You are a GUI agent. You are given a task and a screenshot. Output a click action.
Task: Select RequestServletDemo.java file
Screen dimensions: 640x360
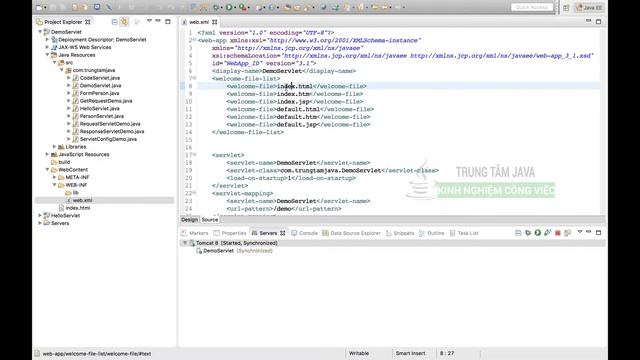pyautogui.click(x=110, y=124)
